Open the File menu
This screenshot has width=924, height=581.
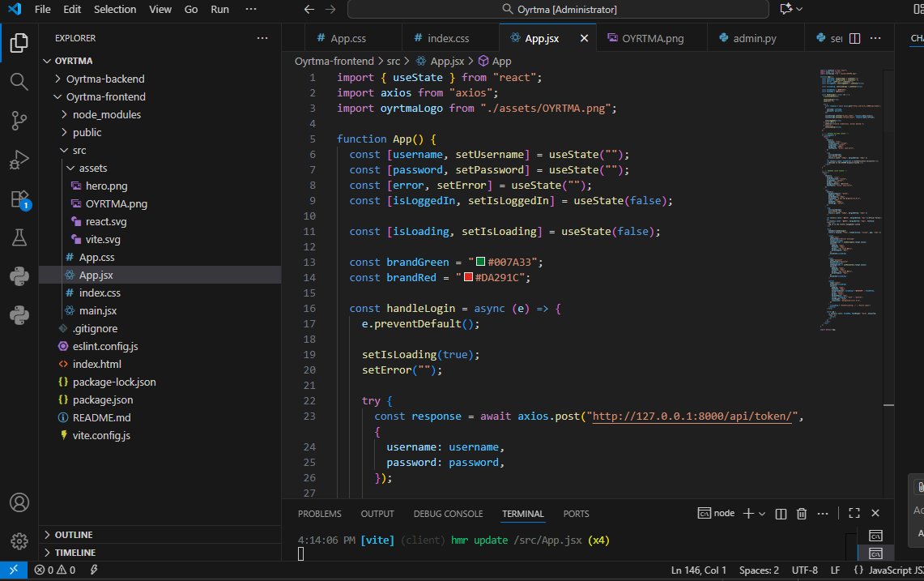(x=42, y=10)
